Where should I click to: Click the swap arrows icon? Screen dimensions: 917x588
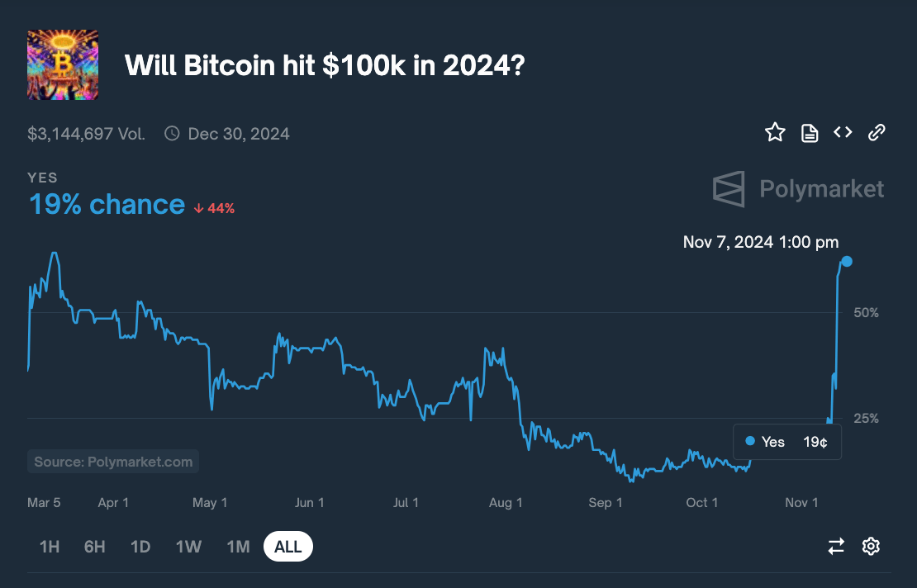pyautogui.click(x=836, y=546)
